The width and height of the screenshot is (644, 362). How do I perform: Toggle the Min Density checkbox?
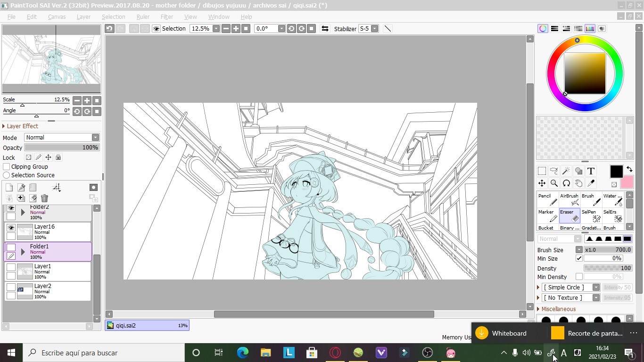(x=579, y=277)
